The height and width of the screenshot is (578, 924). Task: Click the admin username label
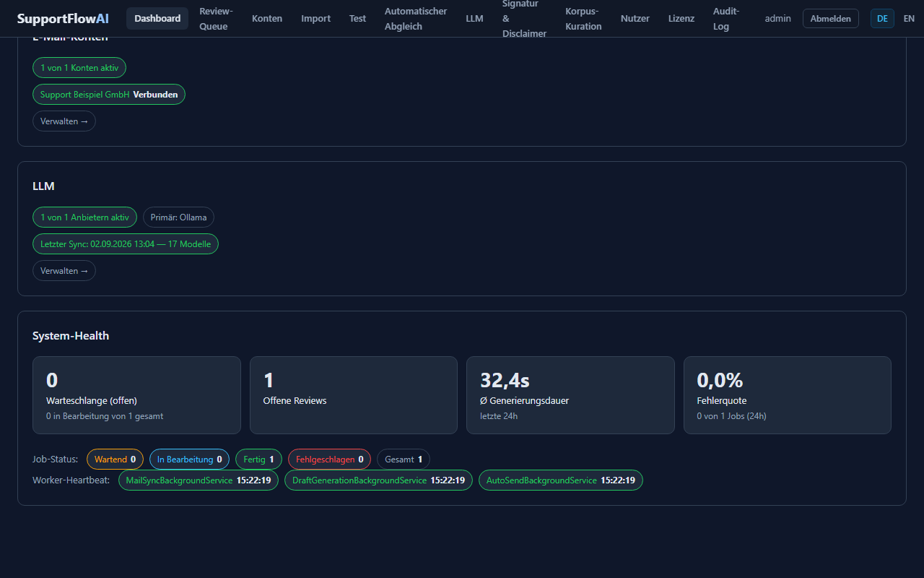pos(778,18)
